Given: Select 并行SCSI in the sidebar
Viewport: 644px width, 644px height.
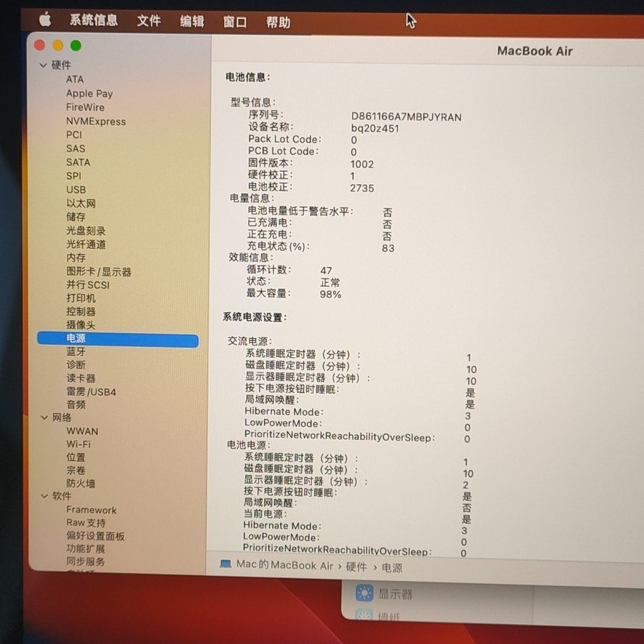Looking at the screenshot, I should (88, 285).
